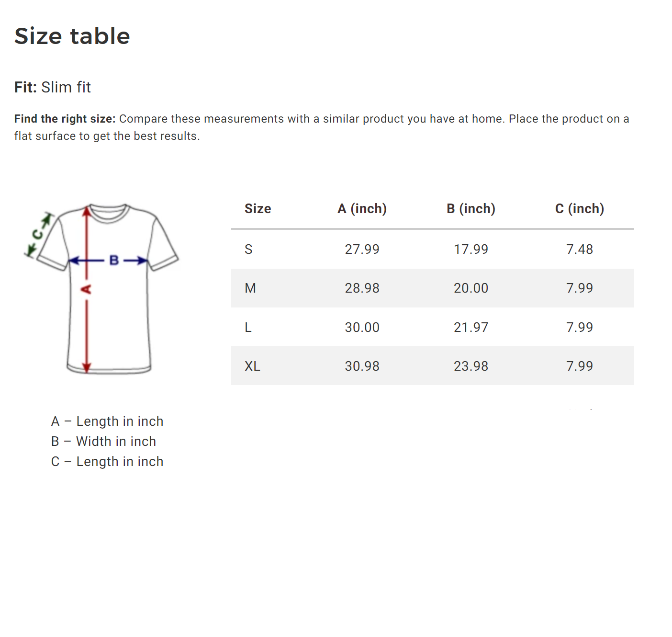Click size L row label

248,328
